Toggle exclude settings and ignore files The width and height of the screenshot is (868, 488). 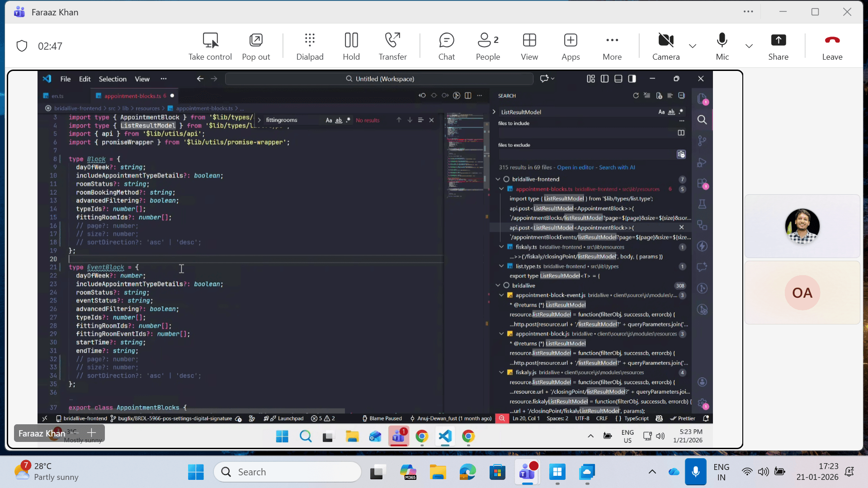681,155
